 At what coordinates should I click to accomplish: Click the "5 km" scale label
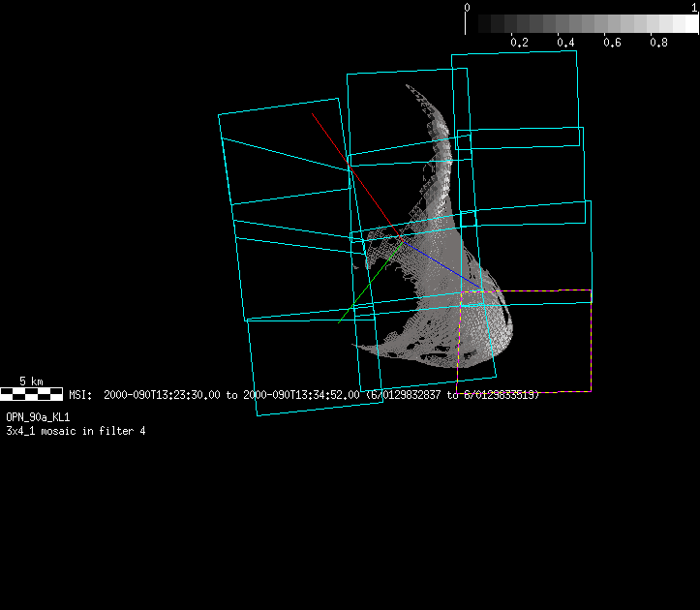(31, 381)
